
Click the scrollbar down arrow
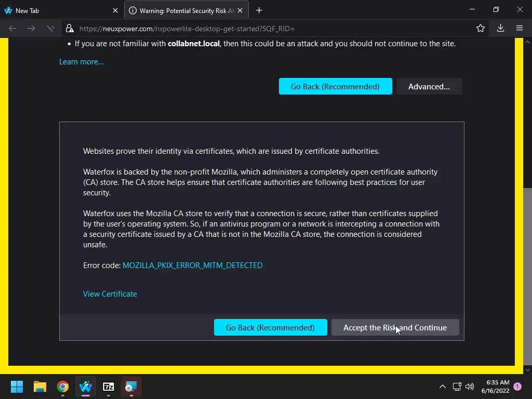(x=527, y=369)
